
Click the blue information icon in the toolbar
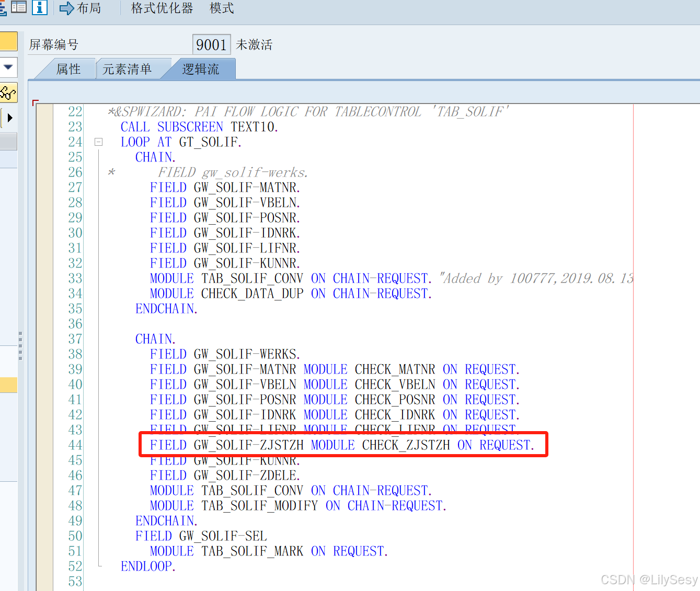click(40, 7)
